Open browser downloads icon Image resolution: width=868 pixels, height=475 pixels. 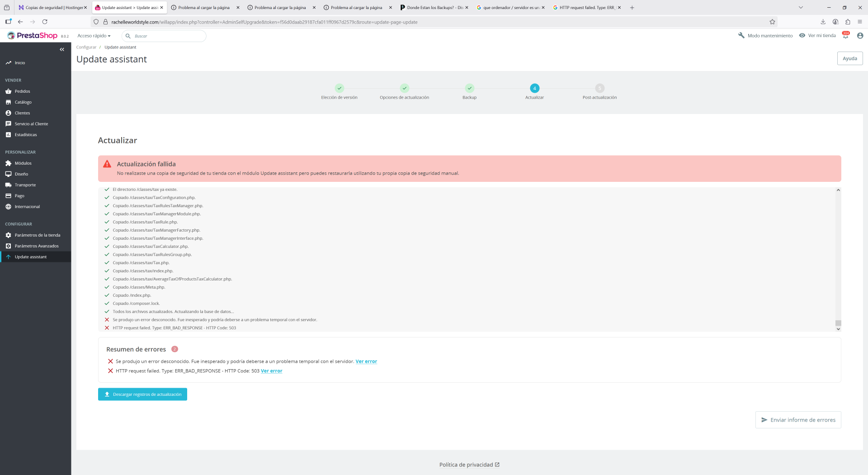click(x=823, y=22)
